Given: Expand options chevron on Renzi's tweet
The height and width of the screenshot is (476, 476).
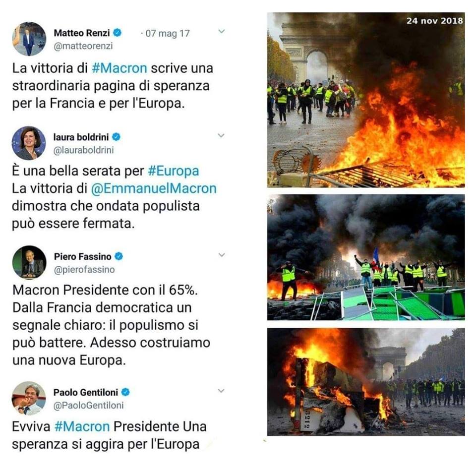Looking at the screenshot, I should (x=222, y=31).
